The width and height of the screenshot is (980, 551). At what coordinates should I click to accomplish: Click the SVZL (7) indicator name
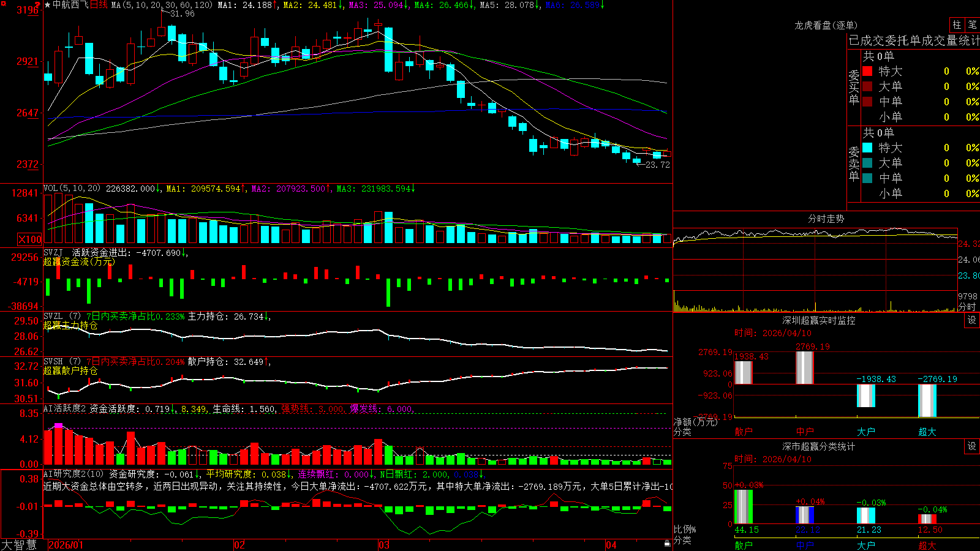click(x=62, y=317)
